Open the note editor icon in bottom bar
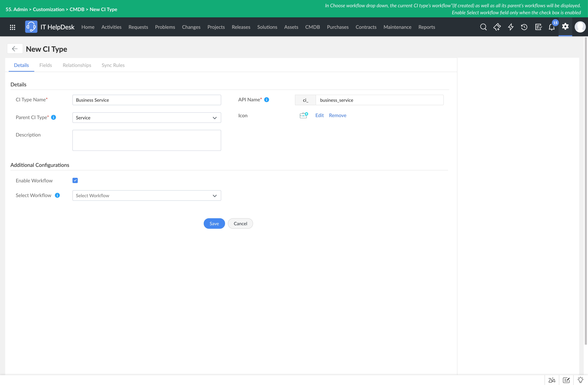588x385 pixels. [x=566, y=380]
